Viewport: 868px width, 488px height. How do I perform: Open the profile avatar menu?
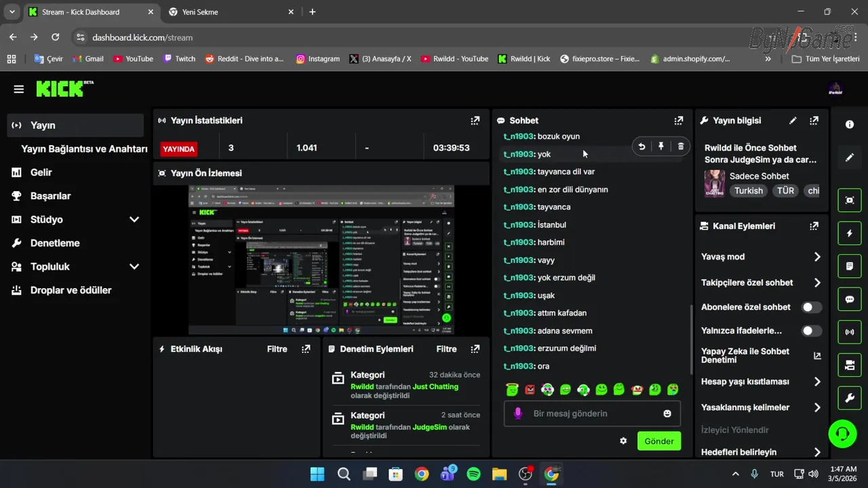coord(835,89)
